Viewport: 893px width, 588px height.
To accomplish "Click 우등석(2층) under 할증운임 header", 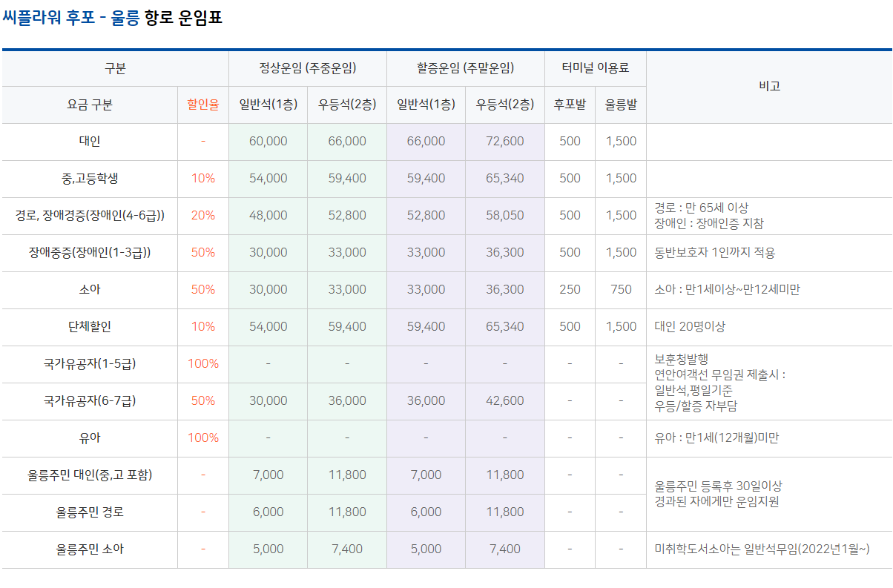I will tap(505, 105).
